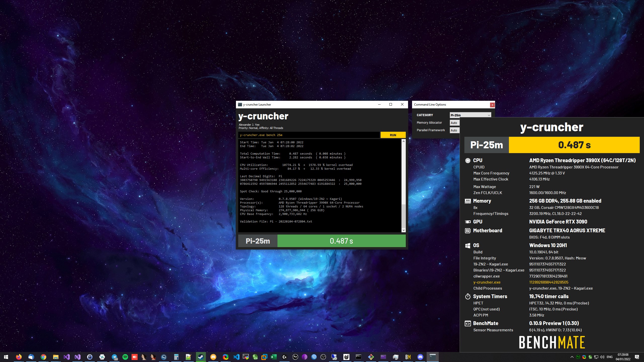Open Steam from the taskbar
The image size is (644, 362).
click(x=201, y=357)
